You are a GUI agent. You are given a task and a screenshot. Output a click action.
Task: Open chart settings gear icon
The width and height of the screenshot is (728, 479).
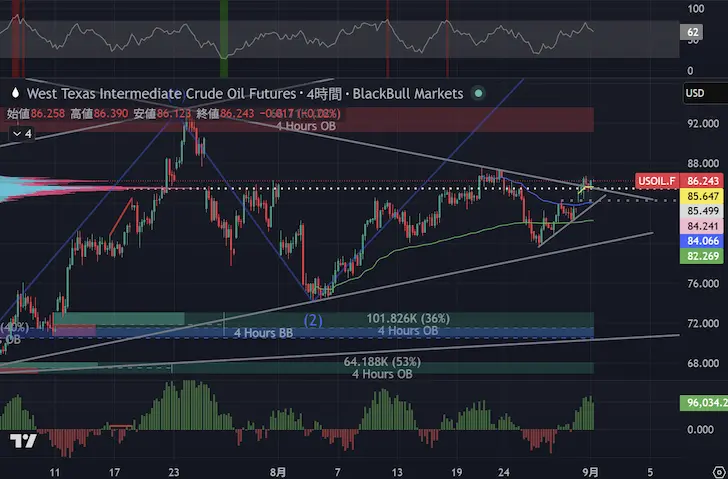[x=720, y=473]
